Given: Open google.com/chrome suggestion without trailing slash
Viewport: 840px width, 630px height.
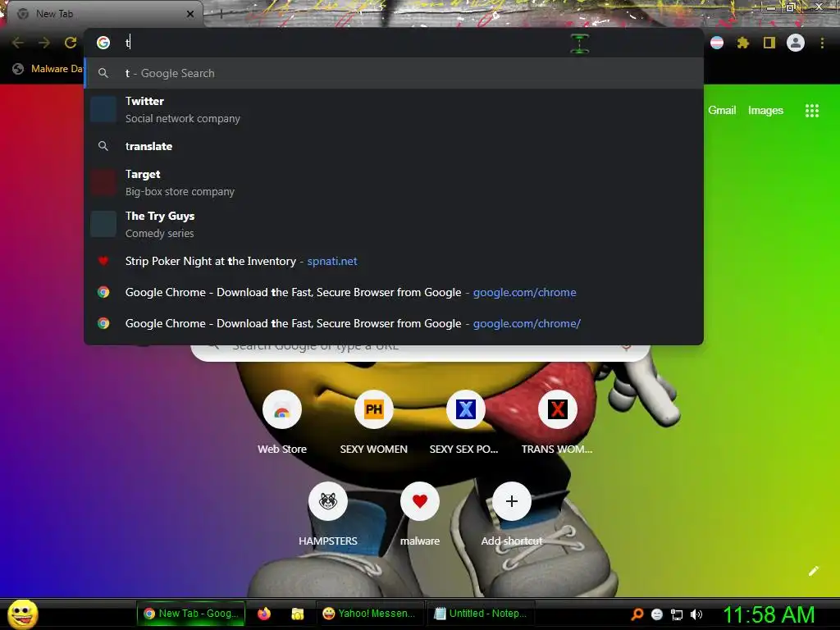Looking at the screenshot, I should [x=394, y=292].
